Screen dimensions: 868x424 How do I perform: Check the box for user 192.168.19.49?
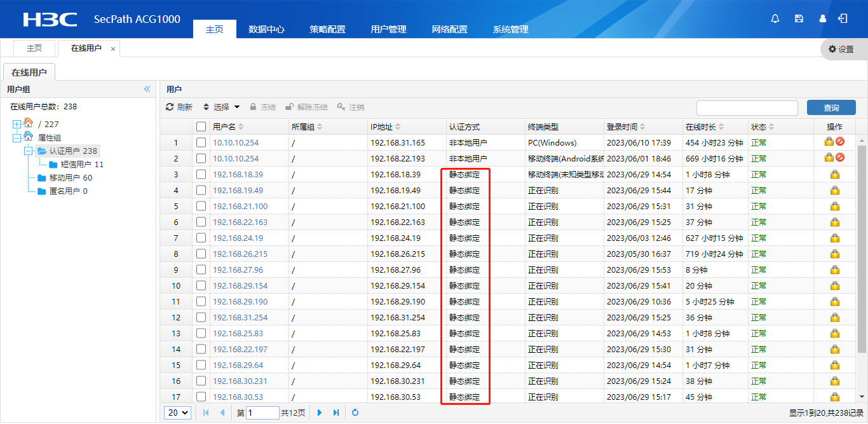(201, 190)
